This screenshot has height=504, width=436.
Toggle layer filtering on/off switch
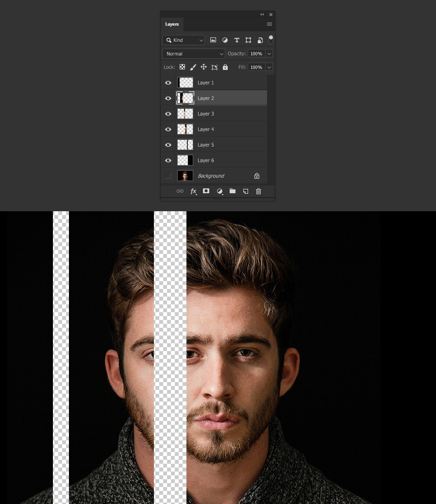coord(271,39)
